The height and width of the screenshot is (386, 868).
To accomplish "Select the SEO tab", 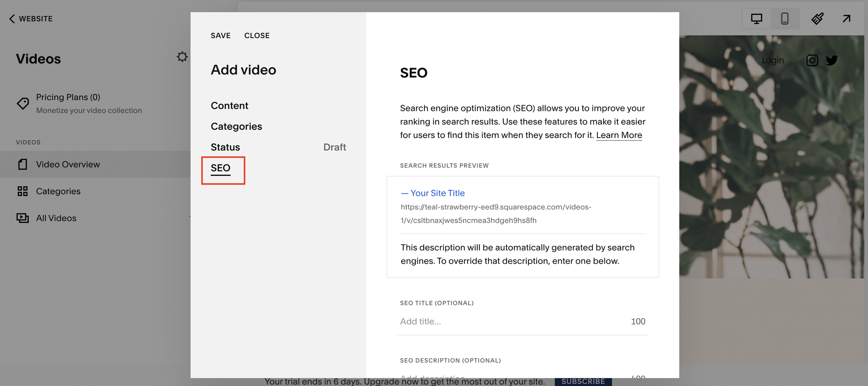I will [220, 168].
